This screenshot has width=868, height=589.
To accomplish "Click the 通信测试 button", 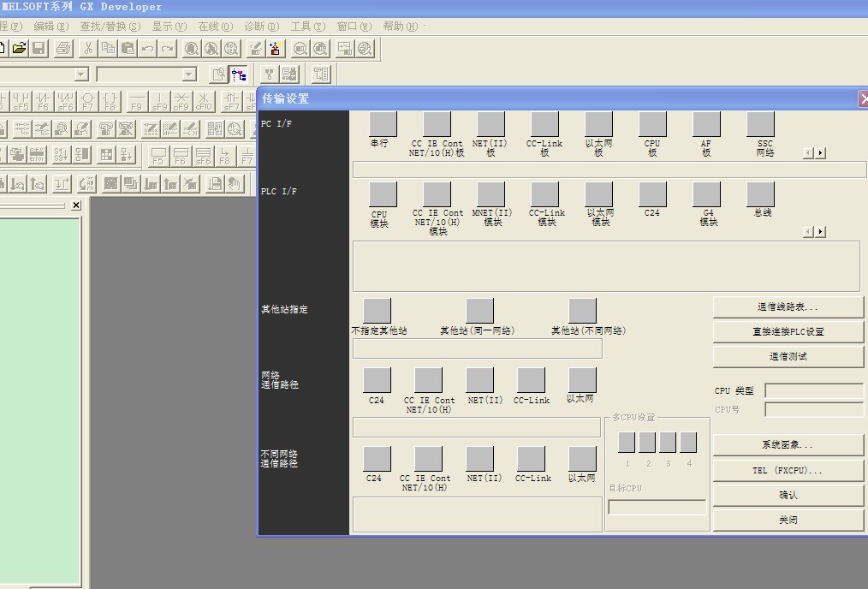I will coord(788,356).
